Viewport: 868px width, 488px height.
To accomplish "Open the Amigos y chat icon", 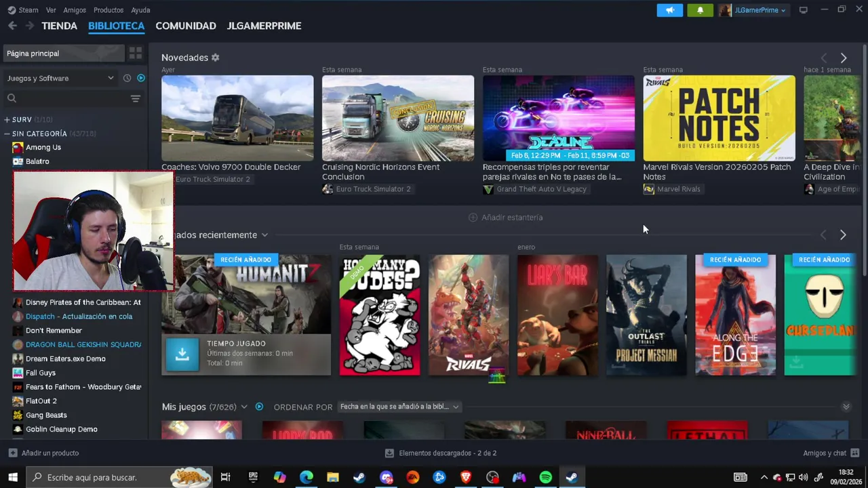I will 854,453.
